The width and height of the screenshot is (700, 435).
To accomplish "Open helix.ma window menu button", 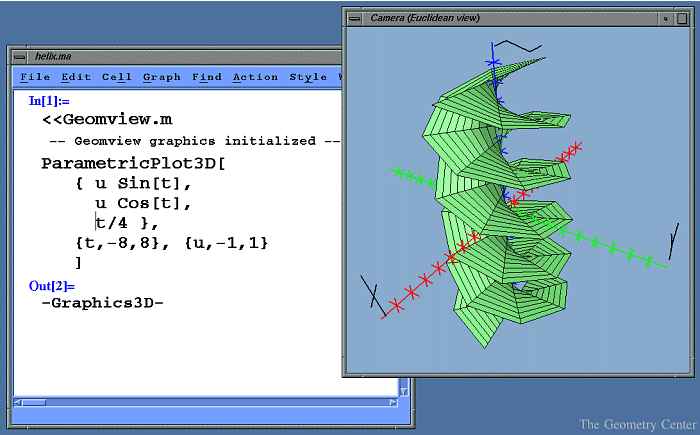I will click(x=17, y=55).
